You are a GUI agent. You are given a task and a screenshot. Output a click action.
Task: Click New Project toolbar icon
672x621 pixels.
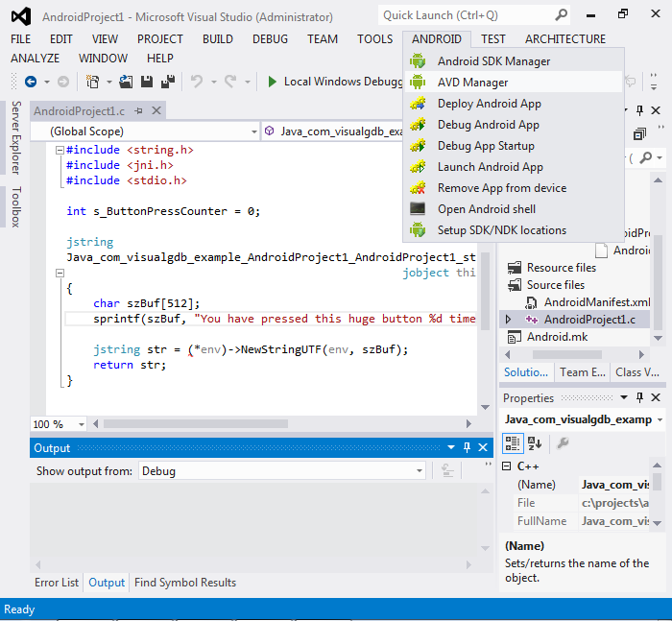pyautogui.click(x=92, y=82)
